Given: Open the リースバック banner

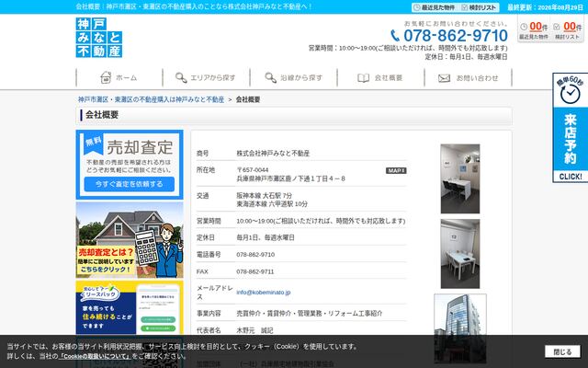Looking at the screenshot, I should coord(130,307).
